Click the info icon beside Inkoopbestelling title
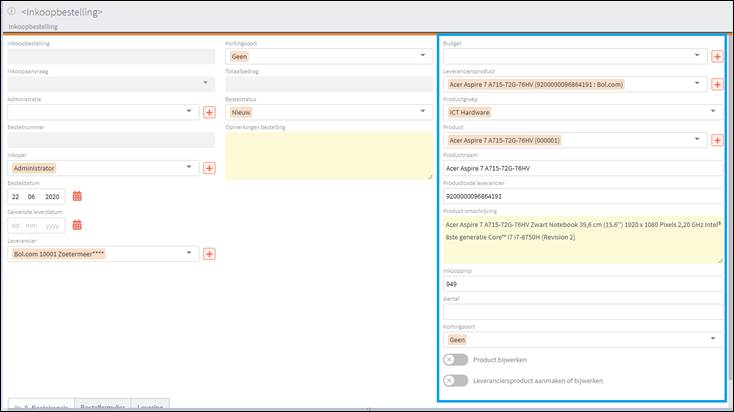Image resolution: width=734 pixels, height=412 pixels. 11,11
